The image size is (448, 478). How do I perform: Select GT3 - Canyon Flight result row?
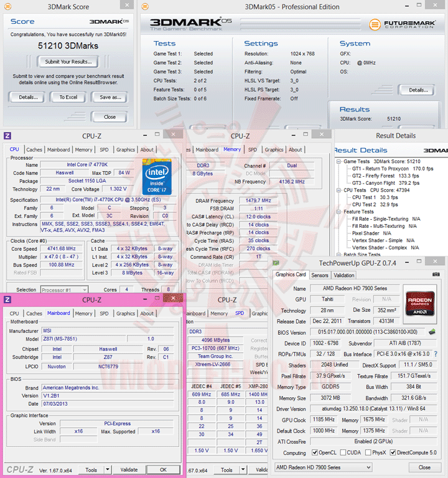click(386, 183)
